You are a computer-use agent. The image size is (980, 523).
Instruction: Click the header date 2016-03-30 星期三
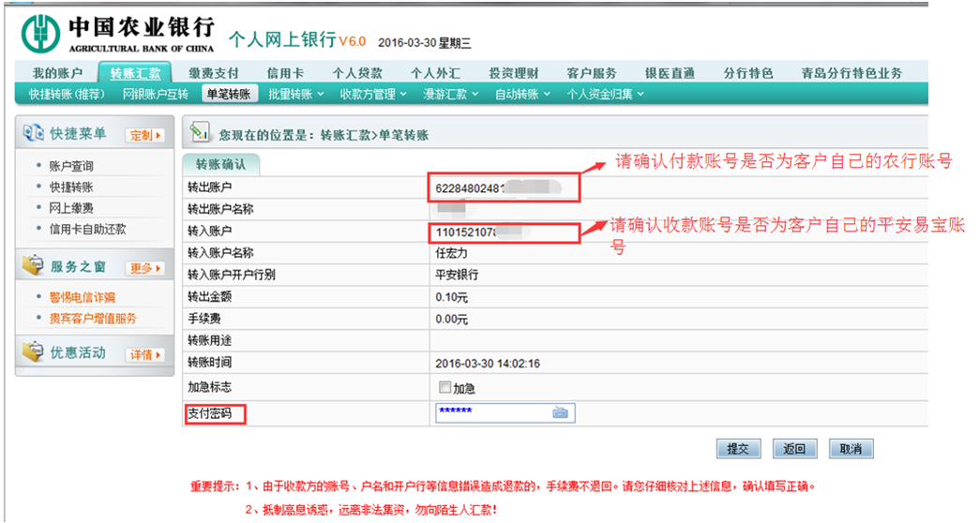tap(425, 43)
